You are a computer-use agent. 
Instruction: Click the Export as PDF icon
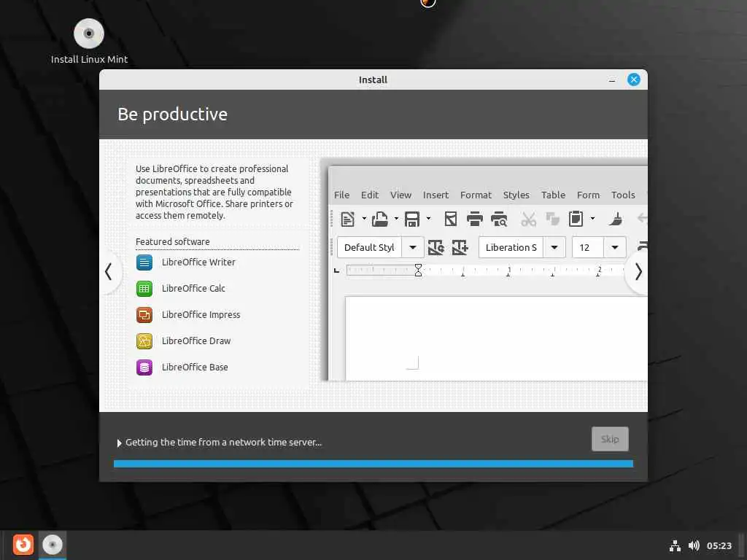pos(451,219)
